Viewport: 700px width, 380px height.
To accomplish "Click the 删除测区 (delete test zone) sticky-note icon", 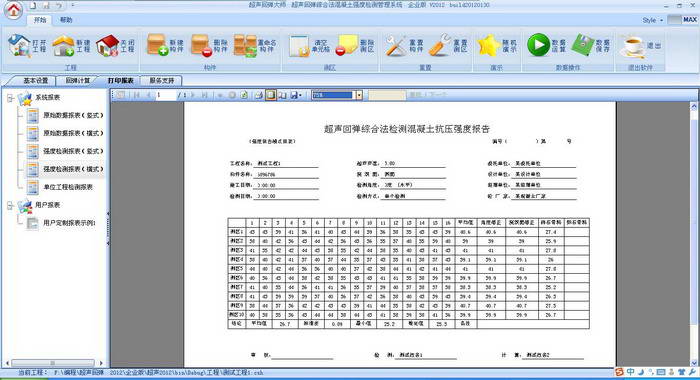I will tap(346, 45).
